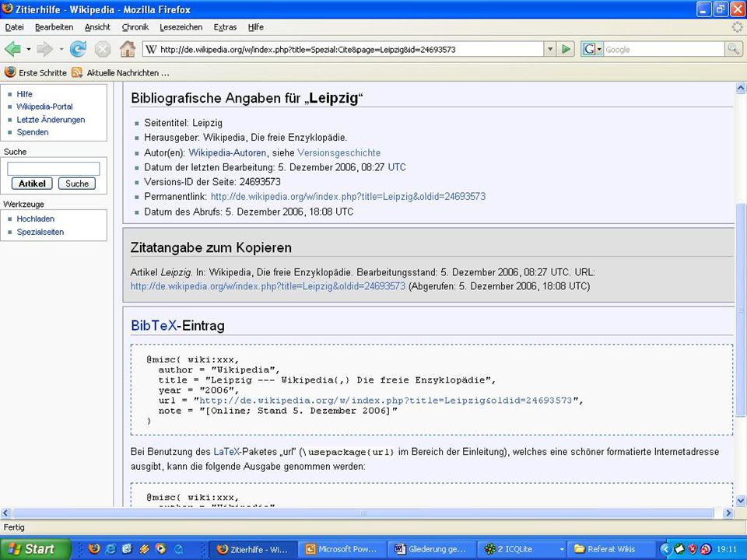Follow the LaTeX link in the paragraph
Viewport: 747px width, 560px height.
click(226, 451)
